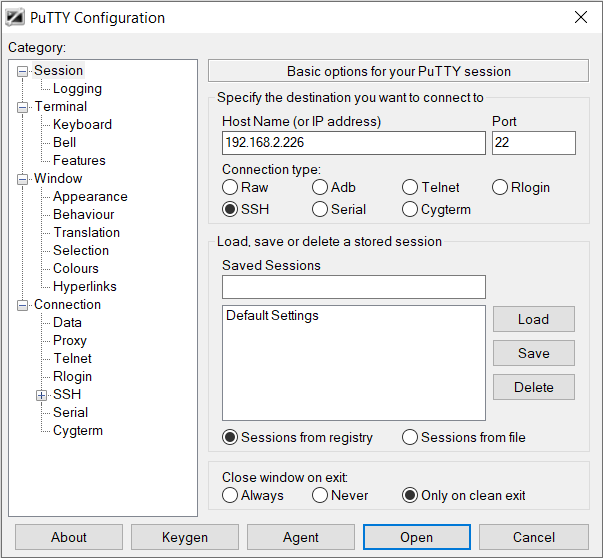Click the PuTTY icon in title bar

tap(15, 18)
